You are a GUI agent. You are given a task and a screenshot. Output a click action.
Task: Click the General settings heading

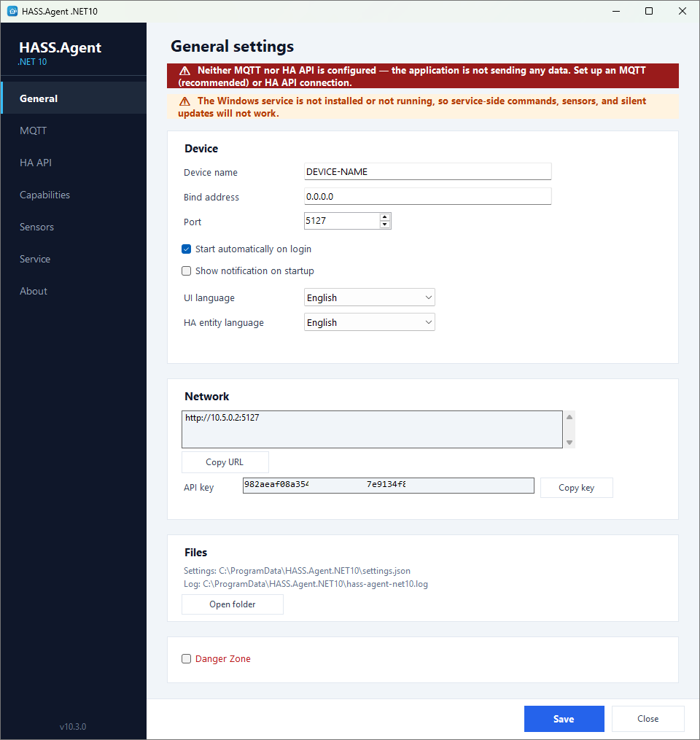tap(232, 46)
